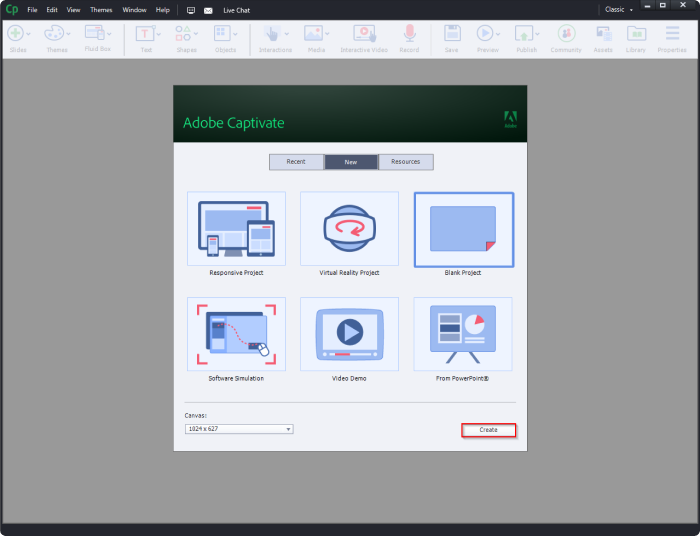Expand the Publish dropdown arrow

coord(538,34)
